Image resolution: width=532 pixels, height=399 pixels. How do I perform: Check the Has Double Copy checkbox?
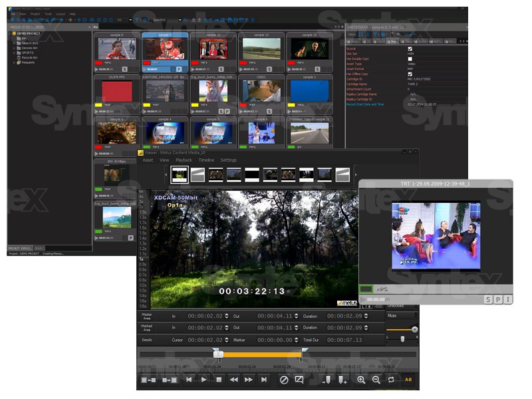(x=410, y=59)
